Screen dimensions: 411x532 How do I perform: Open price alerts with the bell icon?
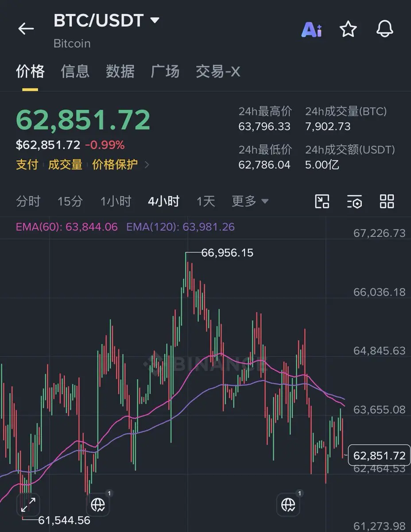coord(384,29)
